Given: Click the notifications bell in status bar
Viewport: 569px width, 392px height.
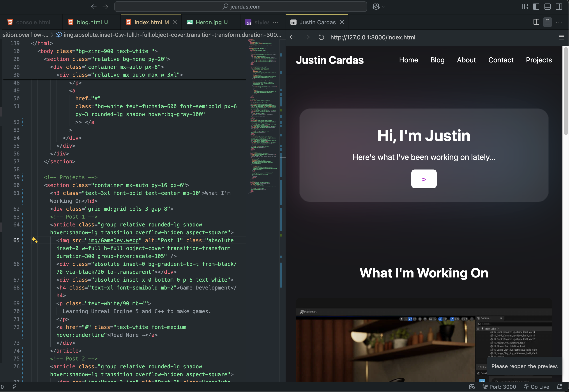Looking at the screenshot, I should click(559, 387).
